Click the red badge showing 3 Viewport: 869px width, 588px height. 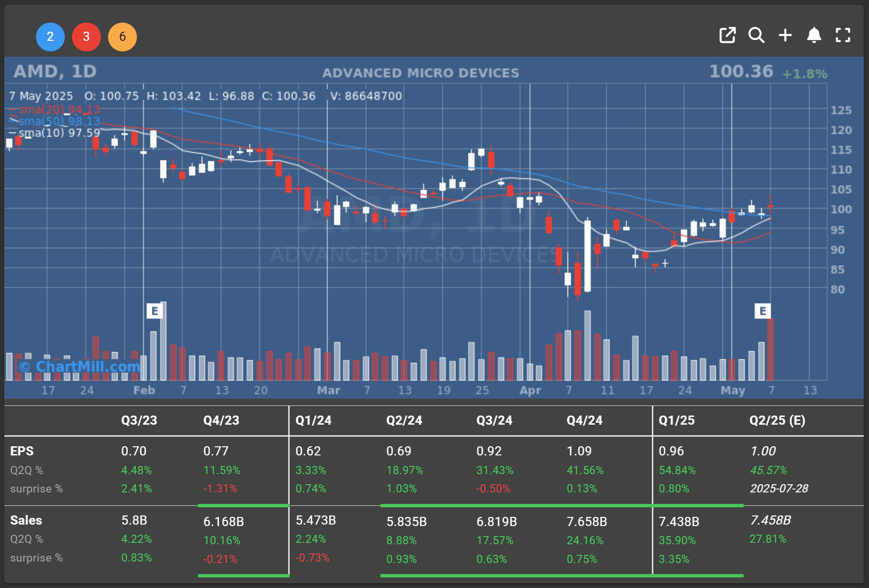pos(86,37)
